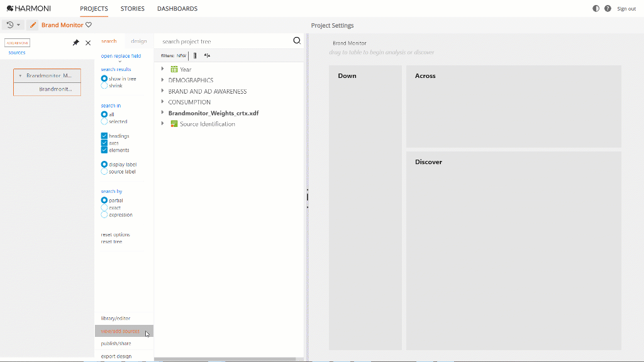This screenshot has height=362, width=644.
Task: Click the Down drop area
Action: pos(365,207)
